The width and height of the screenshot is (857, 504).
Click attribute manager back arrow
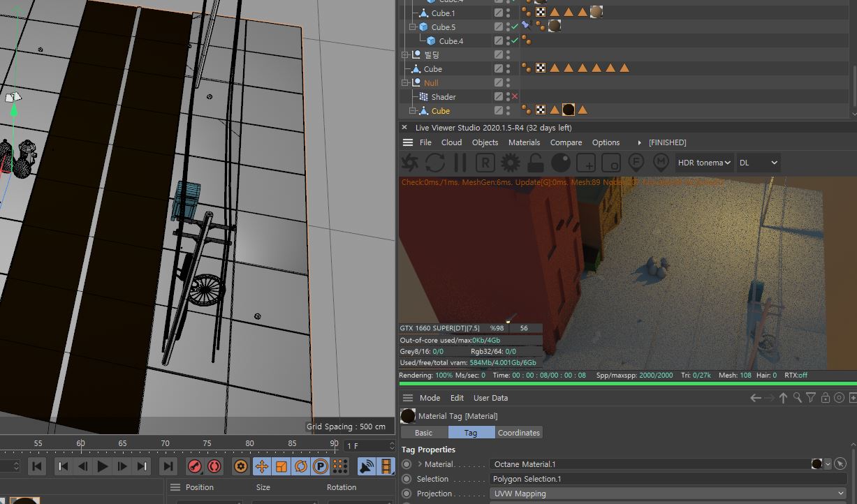[755, 398]
